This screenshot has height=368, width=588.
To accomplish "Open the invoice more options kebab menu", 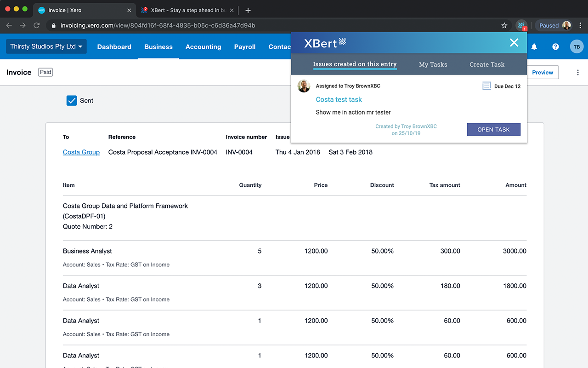I will (x=578, y=72).
